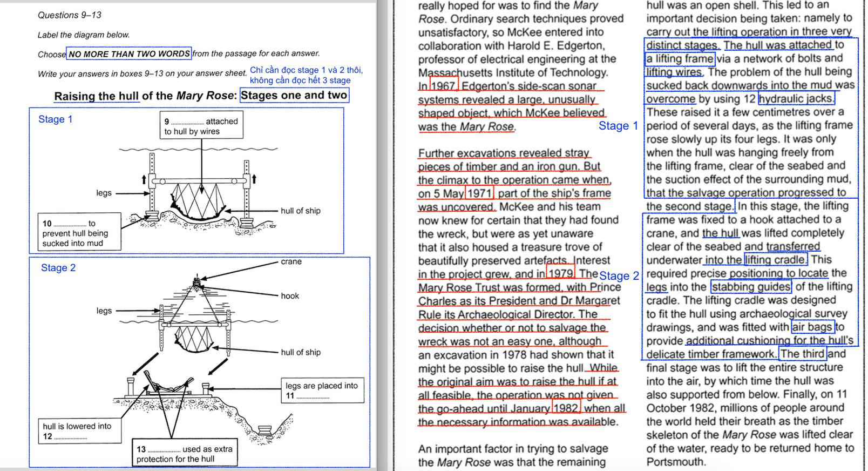868x471 pixels.
Task: Select the question 11 answer blank
Action: 313,396
